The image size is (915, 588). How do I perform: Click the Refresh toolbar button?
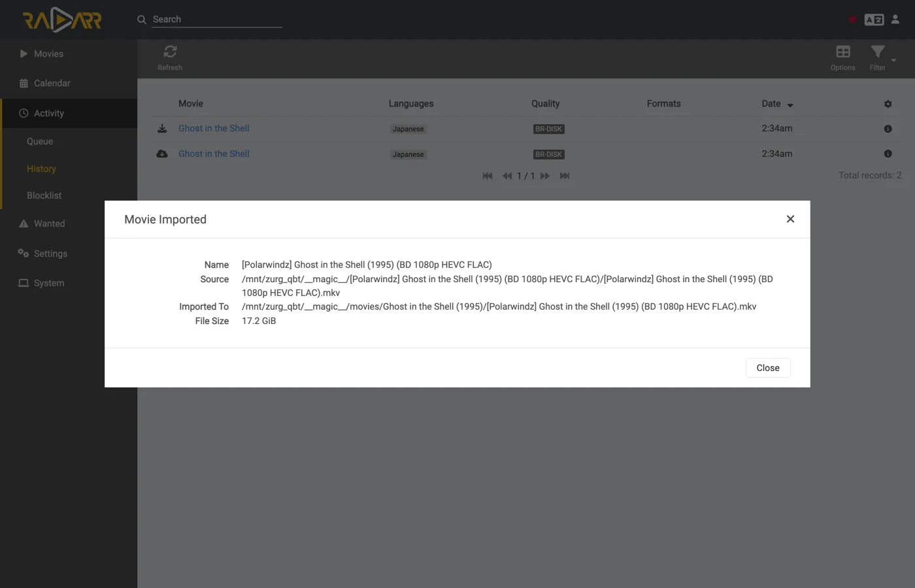click(170, 58)
